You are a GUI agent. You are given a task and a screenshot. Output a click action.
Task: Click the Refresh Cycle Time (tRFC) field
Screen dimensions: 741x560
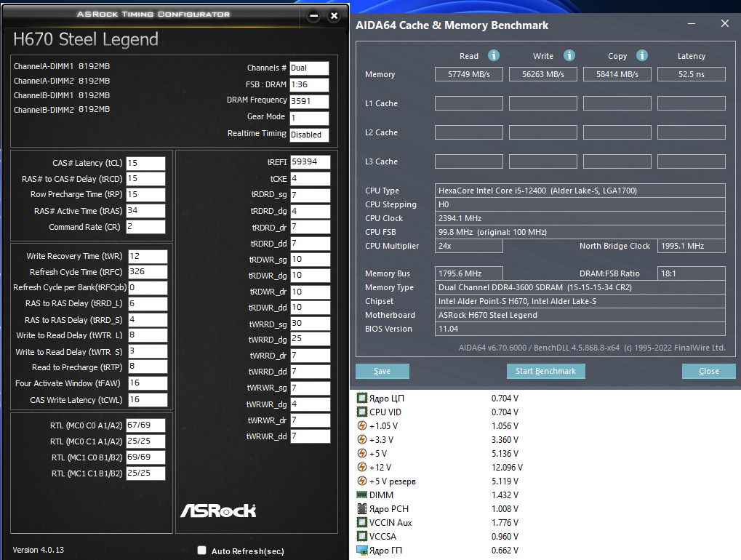point(148,272)
